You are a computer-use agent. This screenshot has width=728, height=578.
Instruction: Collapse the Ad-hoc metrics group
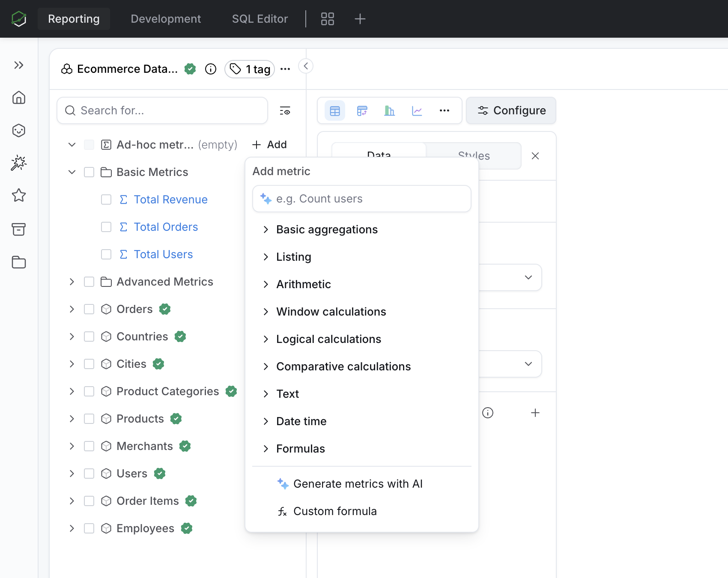point(72,145)
